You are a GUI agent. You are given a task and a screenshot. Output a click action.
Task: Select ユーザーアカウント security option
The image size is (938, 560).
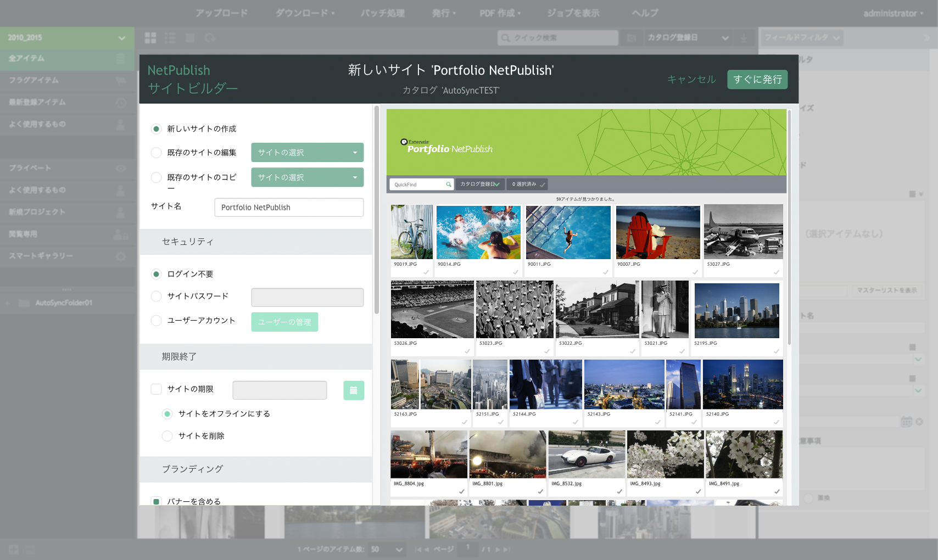[x=157, y=320]
